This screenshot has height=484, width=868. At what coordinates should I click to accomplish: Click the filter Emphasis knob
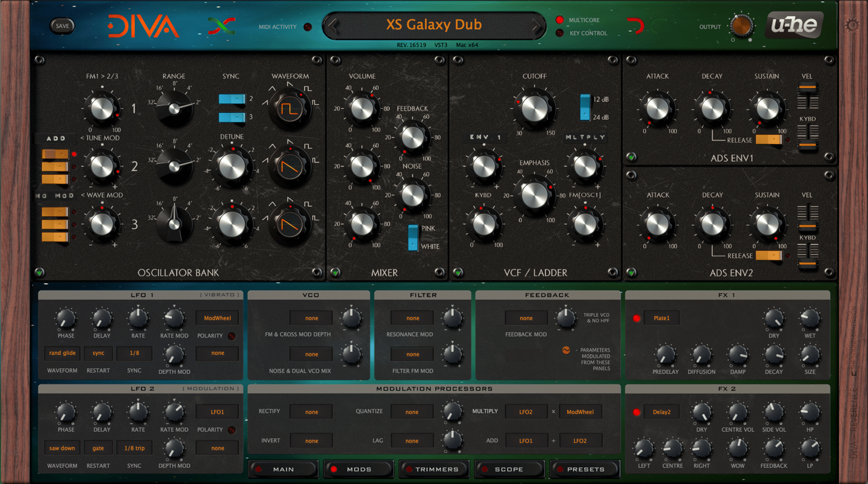click(x=534, y=196)
